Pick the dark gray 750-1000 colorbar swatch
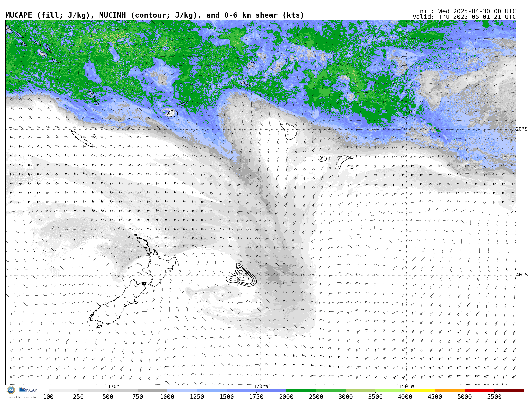532x400 pixels. coord(152,390)
